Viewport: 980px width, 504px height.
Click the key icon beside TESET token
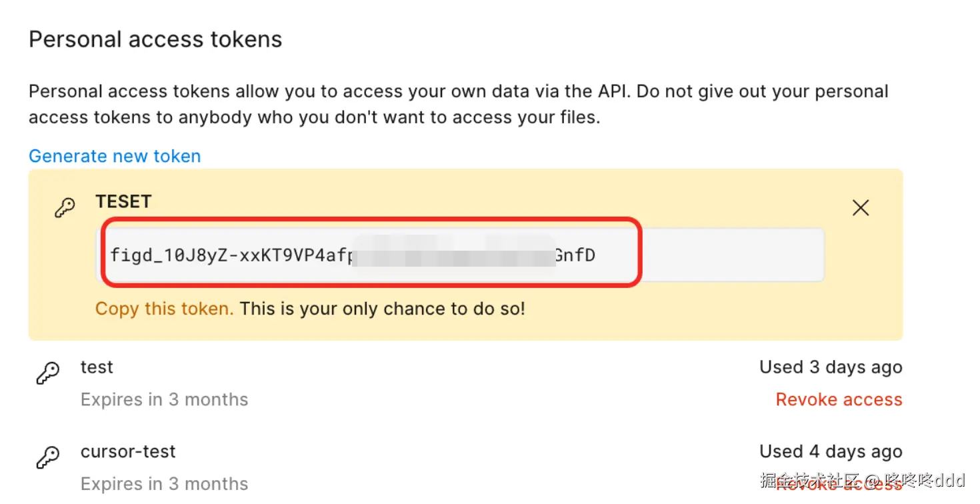(65, 208)
